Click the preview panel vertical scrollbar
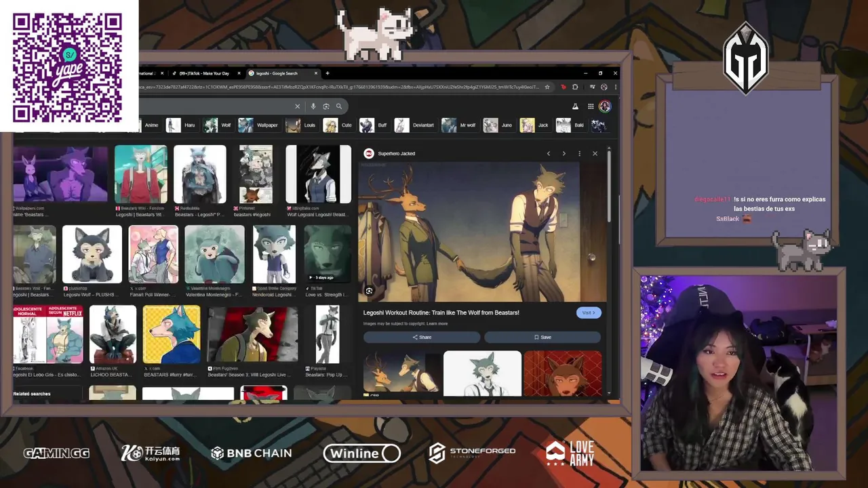This screenshot has height=488, width=868. click(x=609, y=186)
